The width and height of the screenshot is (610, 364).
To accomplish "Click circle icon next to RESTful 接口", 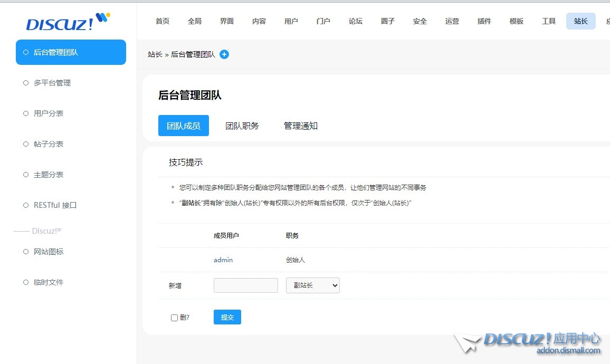I will [x=26, y=205].
